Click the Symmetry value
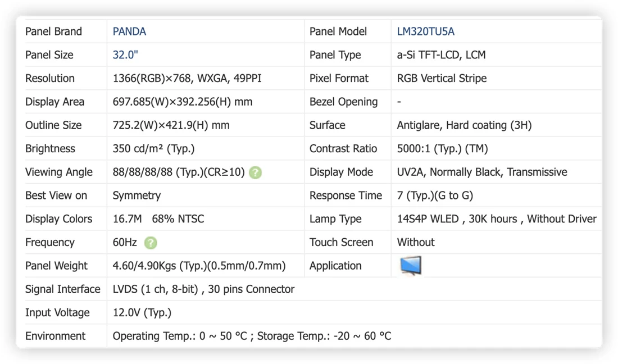 click(137, 195)
